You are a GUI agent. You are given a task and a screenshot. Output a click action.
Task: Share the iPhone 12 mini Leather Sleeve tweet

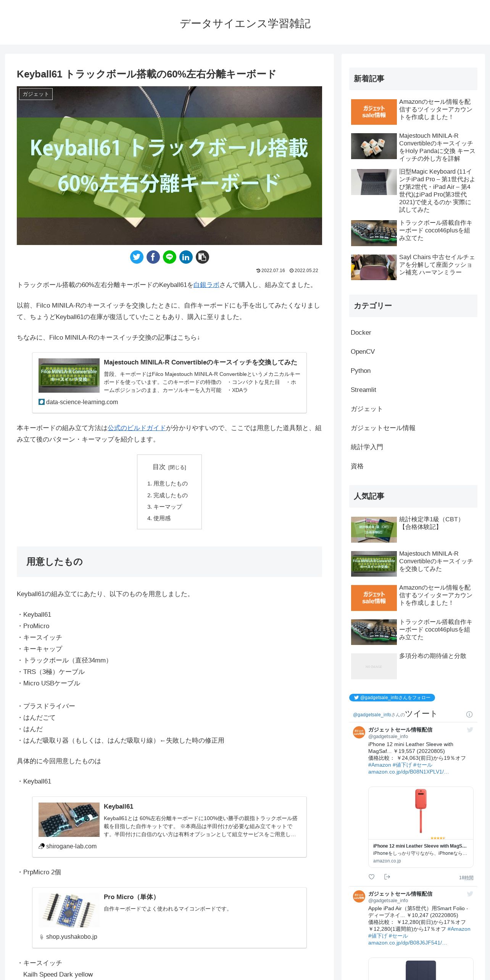387,877
